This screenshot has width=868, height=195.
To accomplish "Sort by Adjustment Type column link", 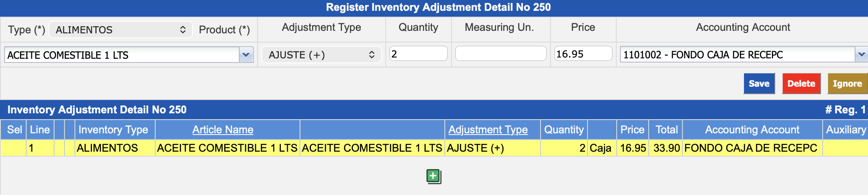I will 488,130.
